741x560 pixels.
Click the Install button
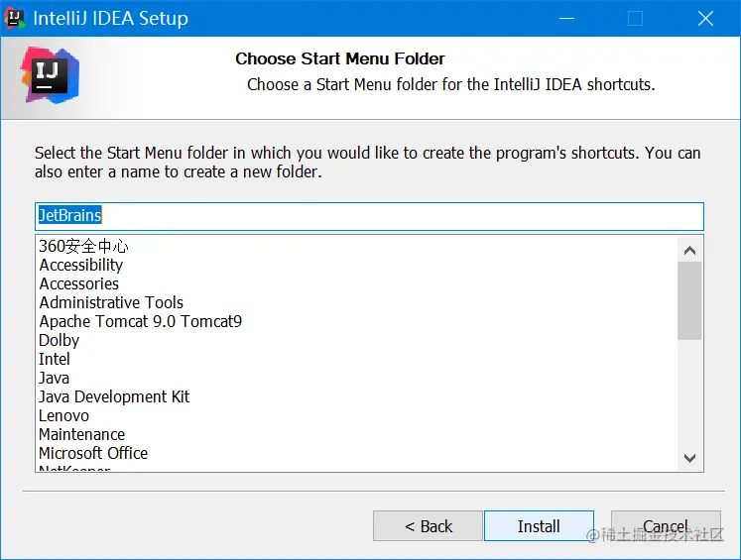(539, 526)
